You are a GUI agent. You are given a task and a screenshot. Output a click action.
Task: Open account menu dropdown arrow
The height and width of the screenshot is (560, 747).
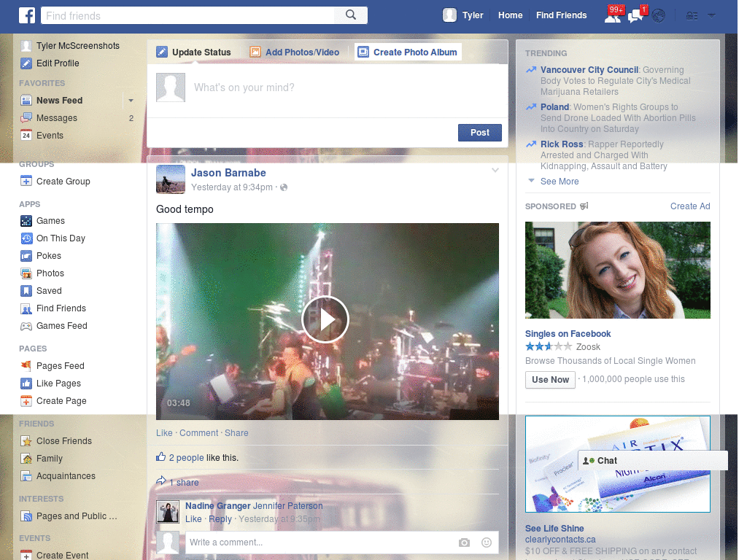(x=712, y=16)
